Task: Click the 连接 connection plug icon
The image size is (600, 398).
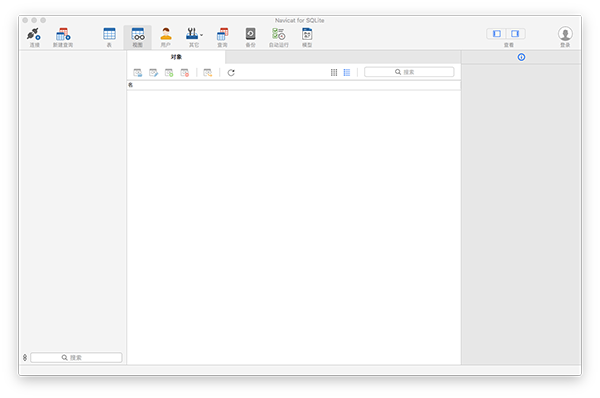Action: (x=34, y=34)
